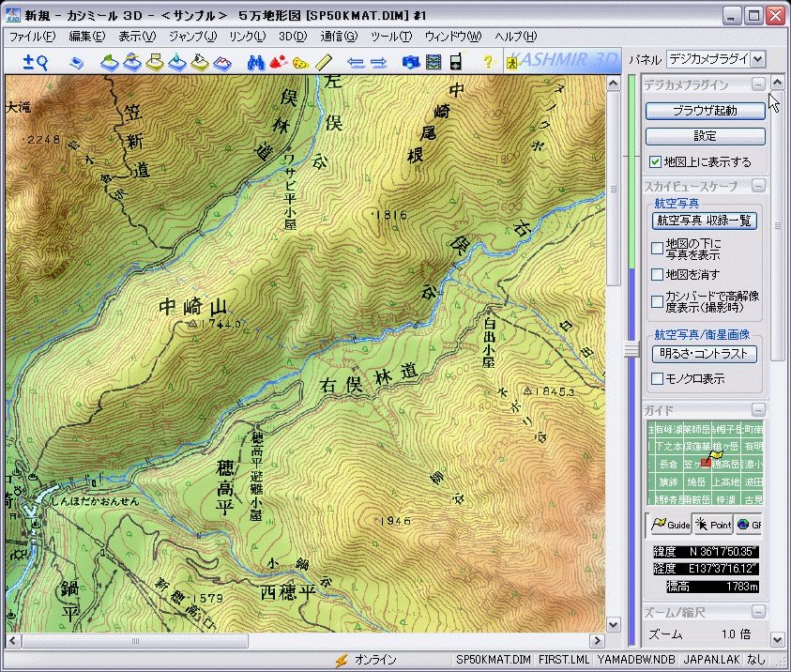
Task: Click the side panel's scroll up arrow
Action: (x=777, y=83)
